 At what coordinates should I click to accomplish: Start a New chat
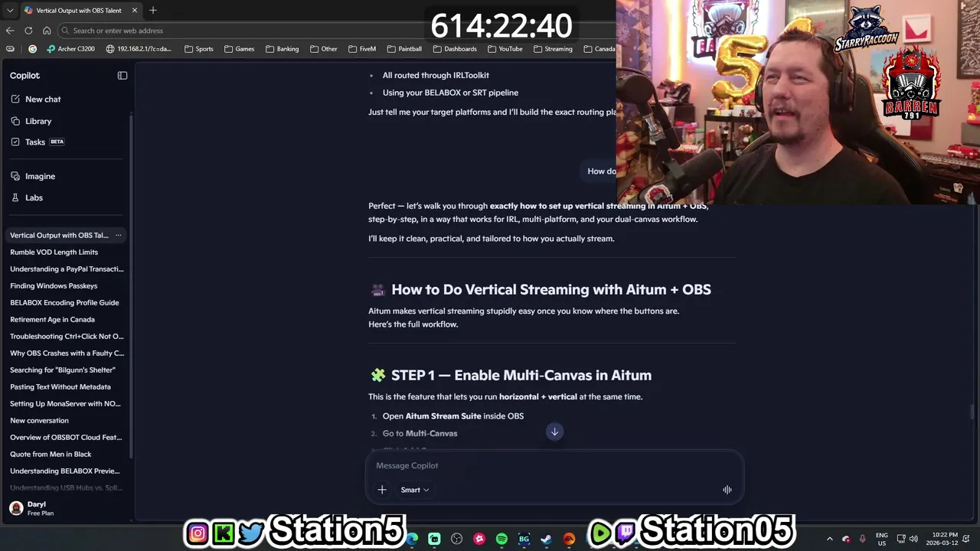(x=36, y=99)
